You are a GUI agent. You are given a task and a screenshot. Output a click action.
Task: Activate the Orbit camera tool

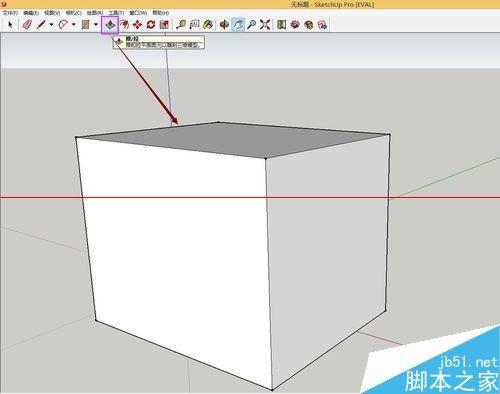(x=224, y=25)
